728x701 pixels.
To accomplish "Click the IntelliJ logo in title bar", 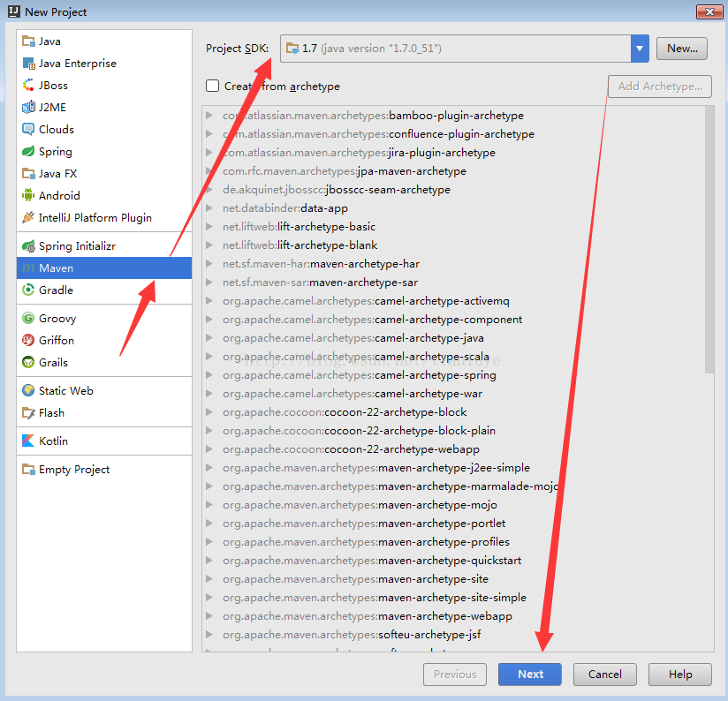I will tap(14, 11).
